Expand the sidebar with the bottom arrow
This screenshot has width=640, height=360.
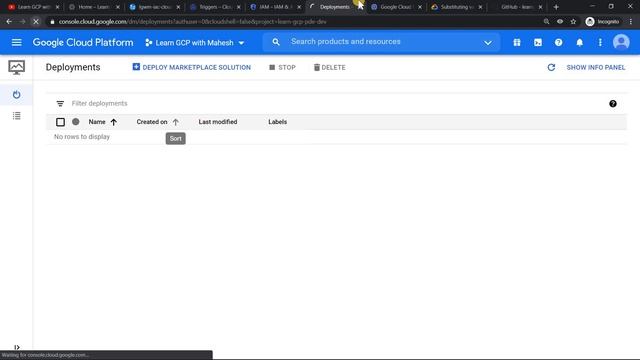pos(17,347)
